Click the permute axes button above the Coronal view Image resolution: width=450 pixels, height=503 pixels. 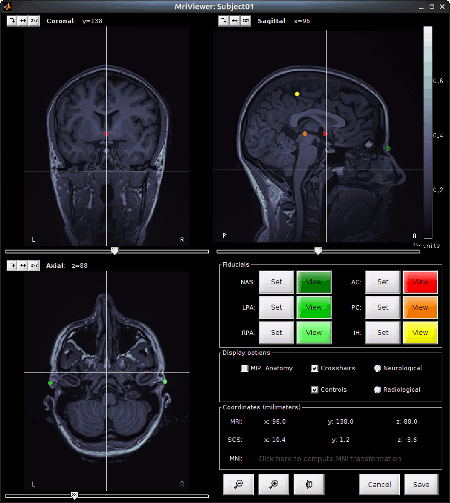click(x=34, y=21)
